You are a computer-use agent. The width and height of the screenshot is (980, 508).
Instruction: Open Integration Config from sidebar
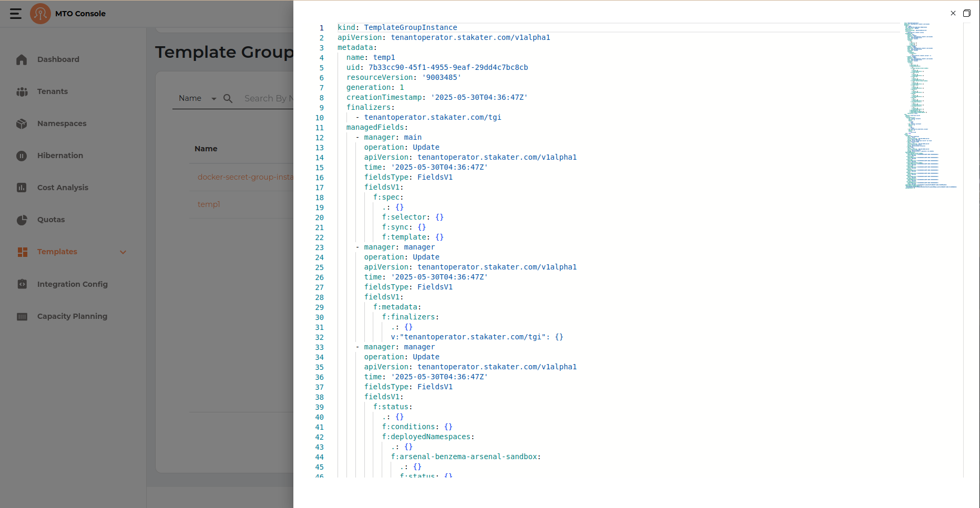coord(72,284)
